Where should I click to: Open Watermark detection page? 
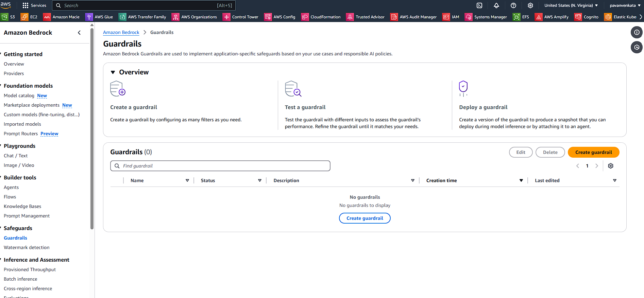click(x=27, y=247)
